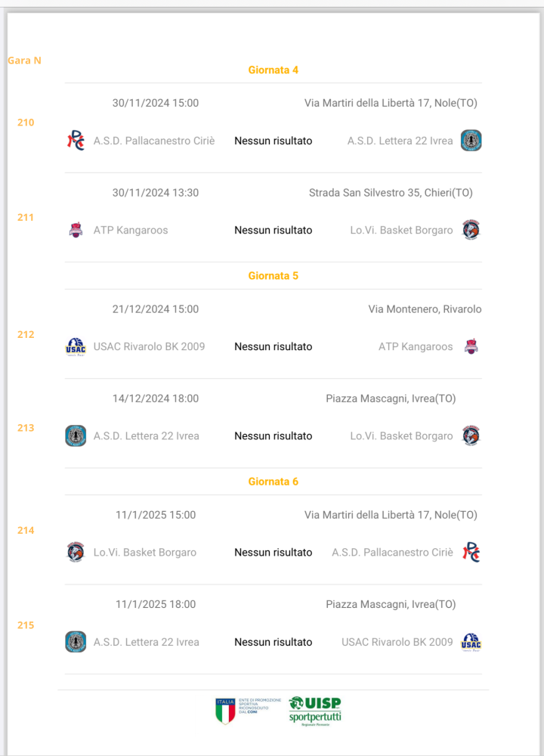This screenshot has height=756, width=544.
Task: Click Lo.Vi. Basket Borgaro logo in game 211
Action: [471, 230]
